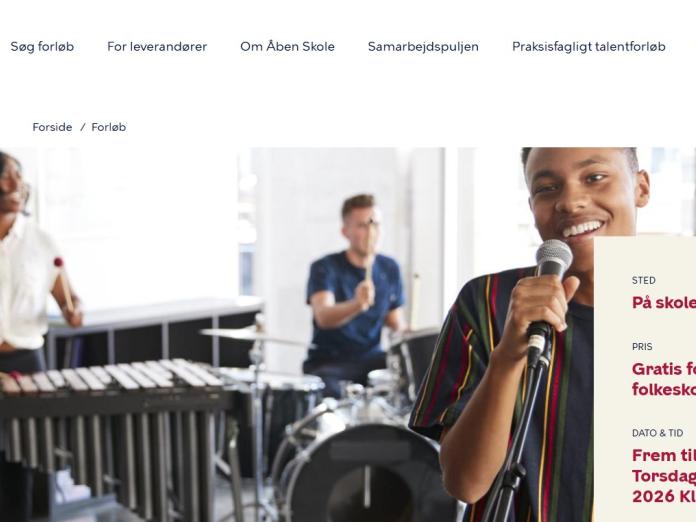Screen dimensions: 696x522
Task: Click the STED label in the info card
Action: coord(644,281)
